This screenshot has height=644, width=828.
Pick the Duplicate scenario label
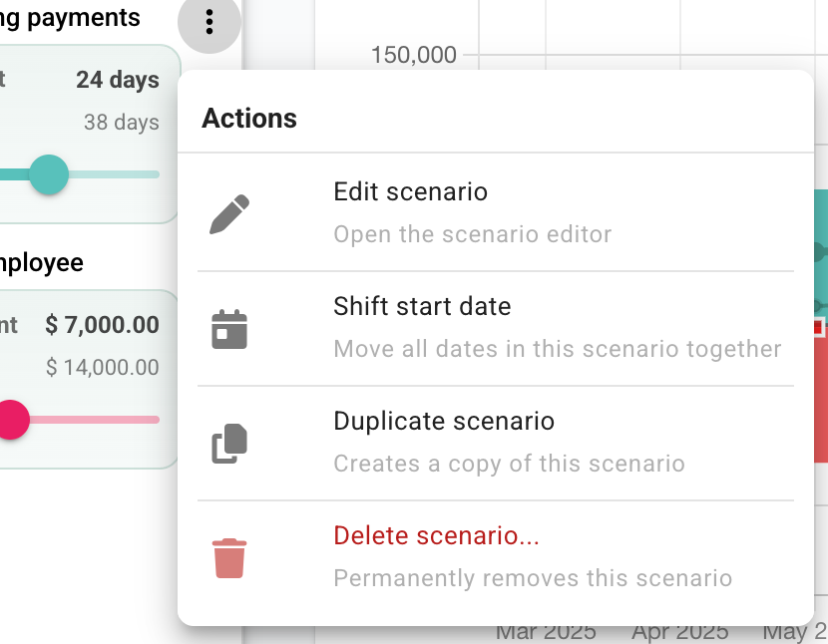tap(444, 421)
